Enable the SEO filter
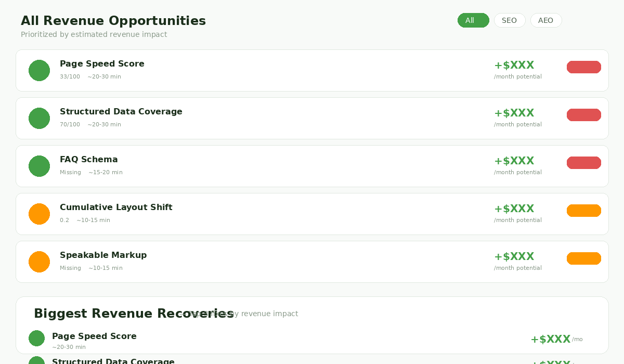 pos(510,20)
